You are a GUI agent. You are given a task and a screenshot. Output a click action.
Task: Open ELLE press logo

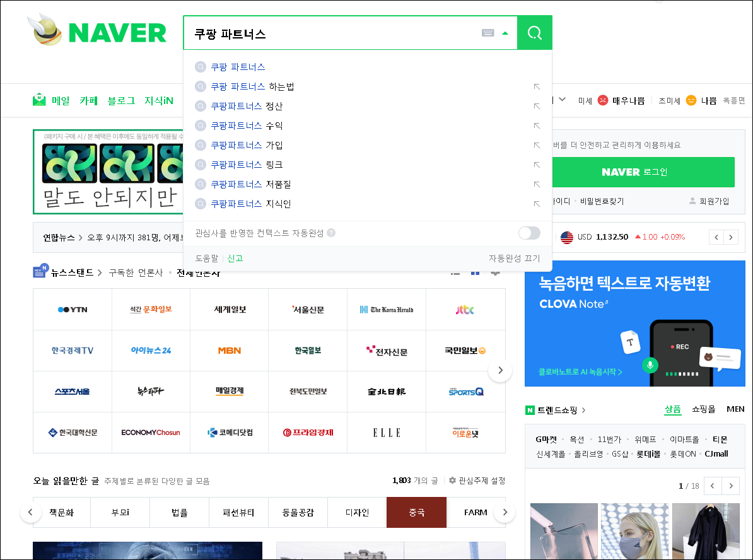387,432
